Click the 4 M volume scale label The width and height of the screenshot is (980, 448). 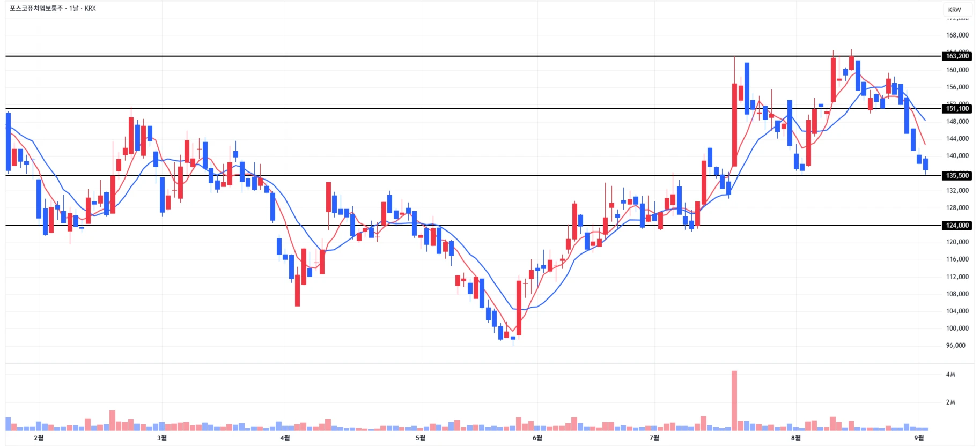[950, 375]
